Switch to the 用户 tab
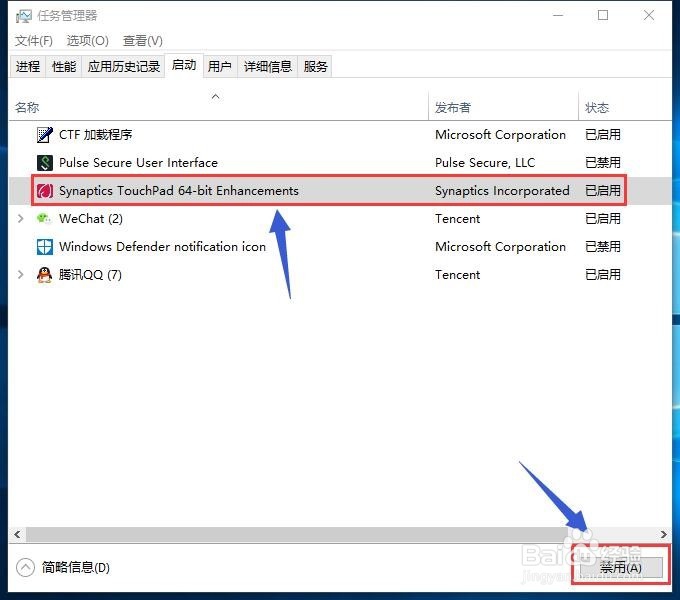 220,66
